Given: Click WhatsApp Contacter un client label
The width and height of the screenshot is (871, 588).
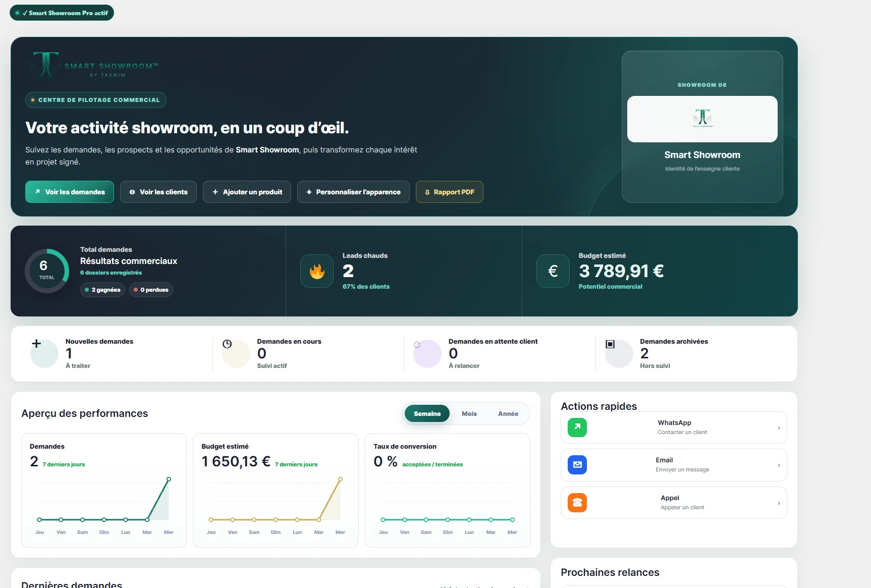Looking at the screenshot, I should click(682, 427).
